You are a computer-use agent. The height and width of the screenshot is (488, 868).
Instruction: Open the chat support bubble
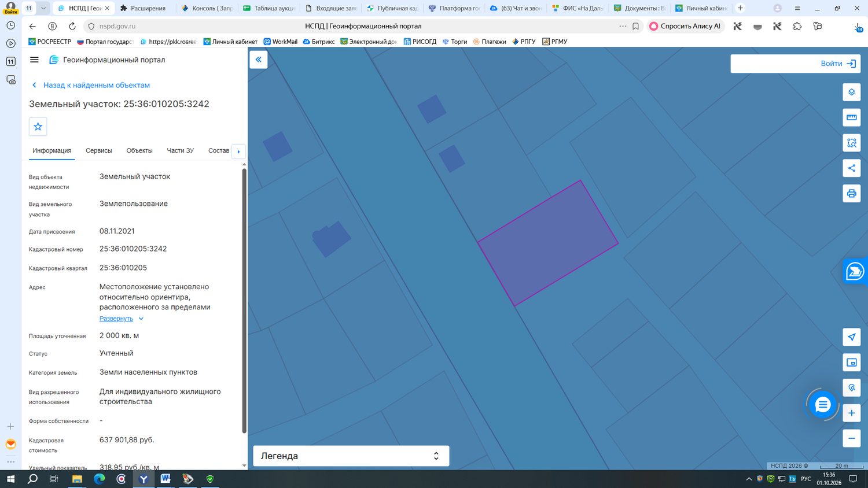click(x=822, y=405)
